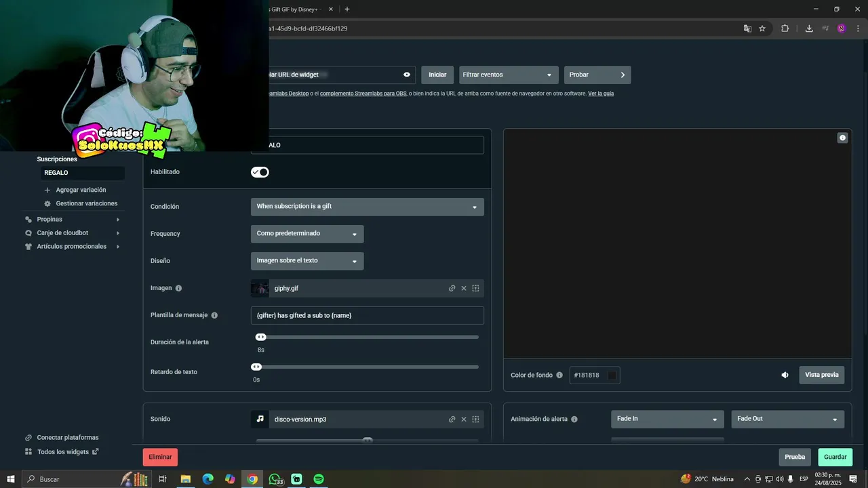Screen dimensions: 868x488
Task: Open the Condición dropdown
Action: [368, 207]
